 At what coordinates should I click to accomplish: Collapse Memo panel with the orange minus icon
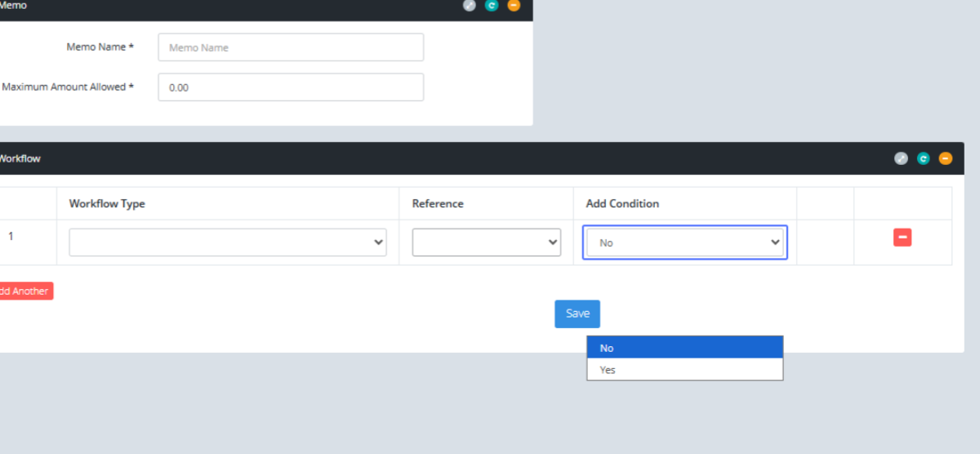(x=513, y=5)
